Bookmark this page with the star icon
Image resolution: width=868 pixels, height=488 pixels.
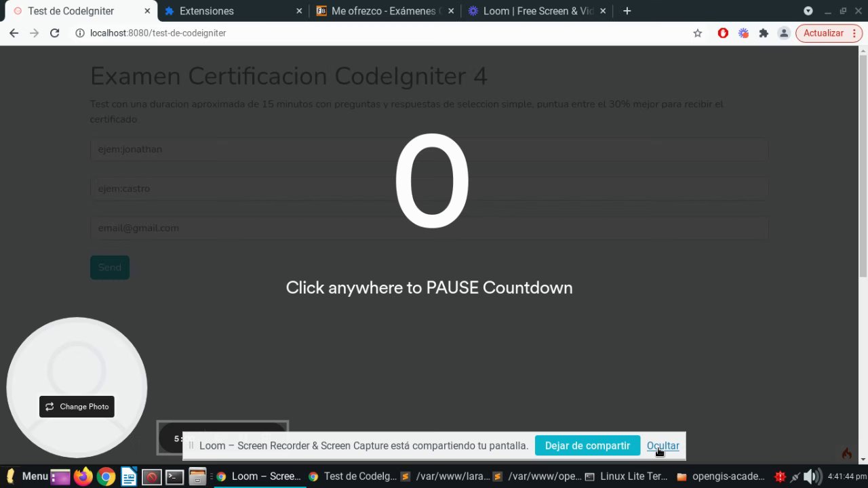point(697,33)
